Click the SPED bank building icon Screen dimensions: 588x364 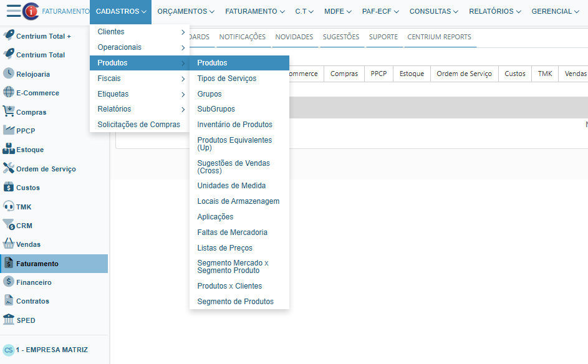point(9,320)
